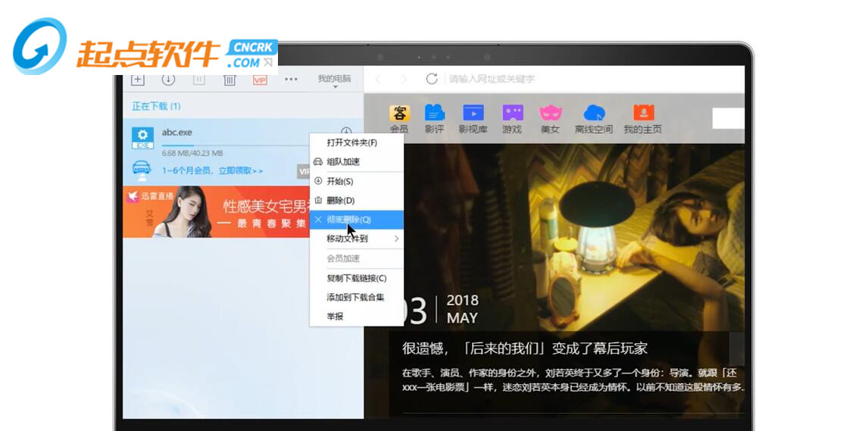Image resolution: width=868 pixels, height=431 pixels.
Task: Open the 1~6个月会员，立即领取 link
Action: [x=213, y=171]
